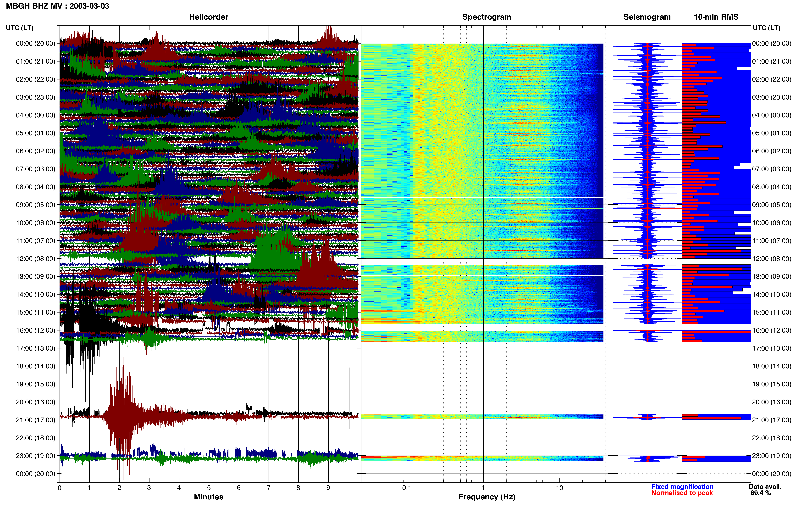Click the '10-min RMS' panel heading
Viewport: 812px width, 508px height.
coord(716,17)
